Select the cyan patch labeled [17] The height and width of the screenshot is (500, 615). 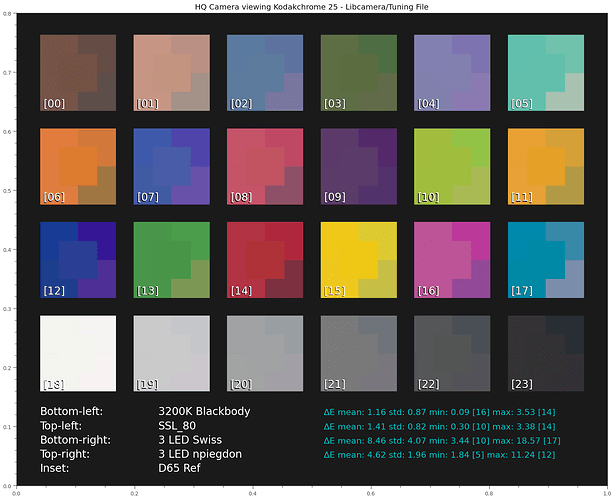click(545, 259)
